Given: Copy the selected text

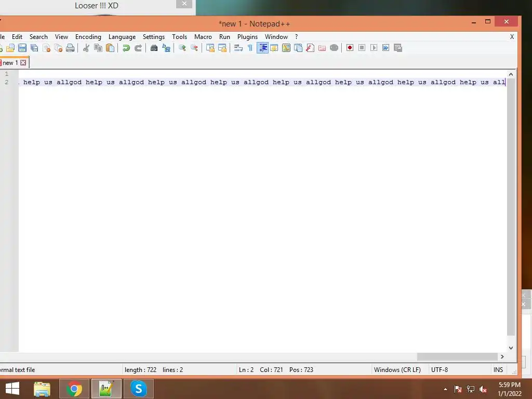Looking at the screenshot, I should [x=98, y=48].
